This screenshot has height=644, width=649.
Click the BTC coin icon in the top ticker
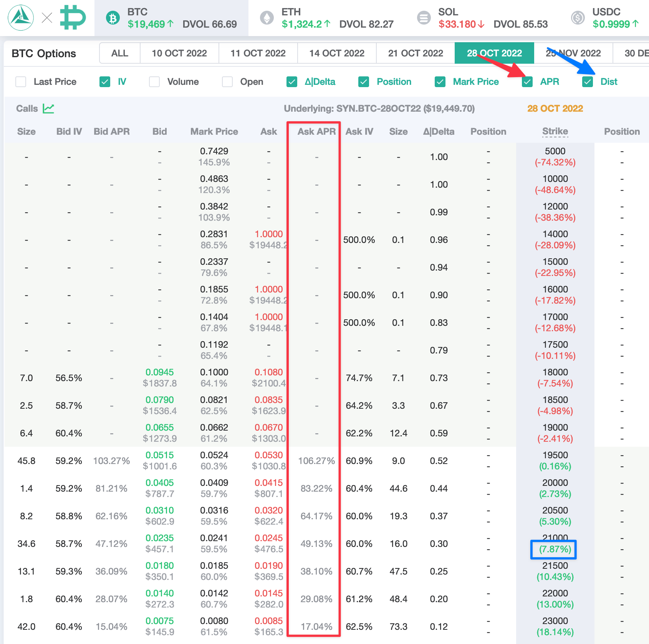(x=113, y=18)
